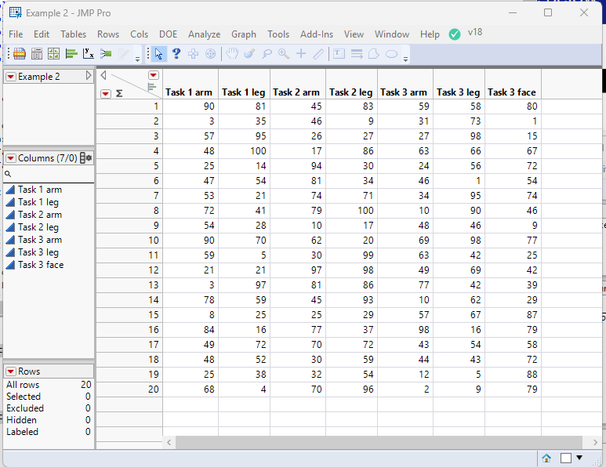Choose the lines with arrow tool

356,54
